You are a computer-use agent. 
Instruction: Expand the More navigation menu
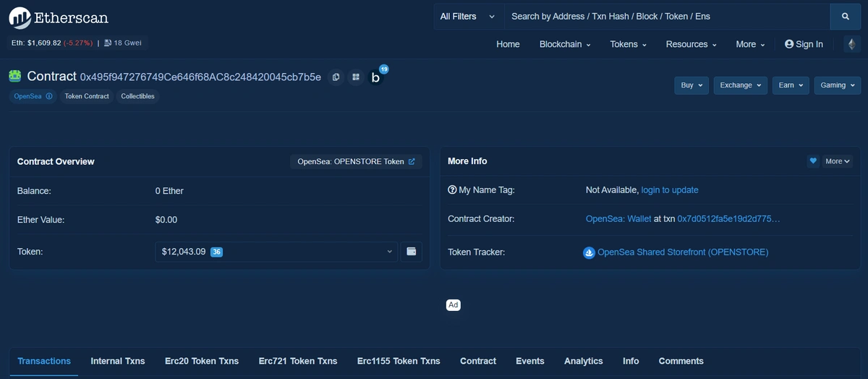click(750, 44)
